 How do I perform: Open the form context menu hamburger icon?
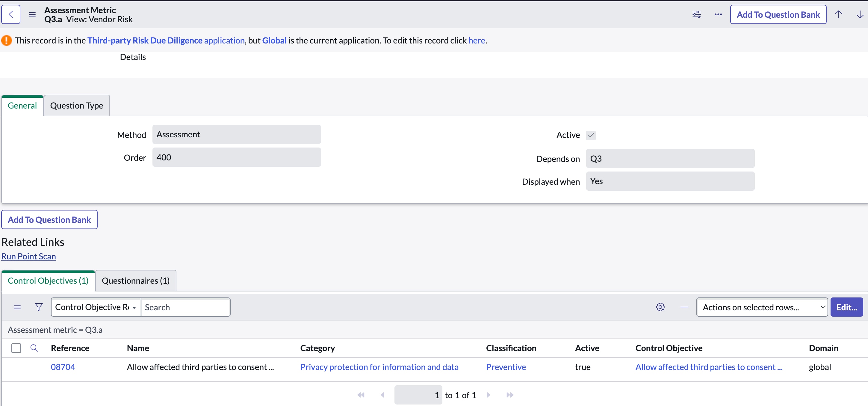coord(32,14)
